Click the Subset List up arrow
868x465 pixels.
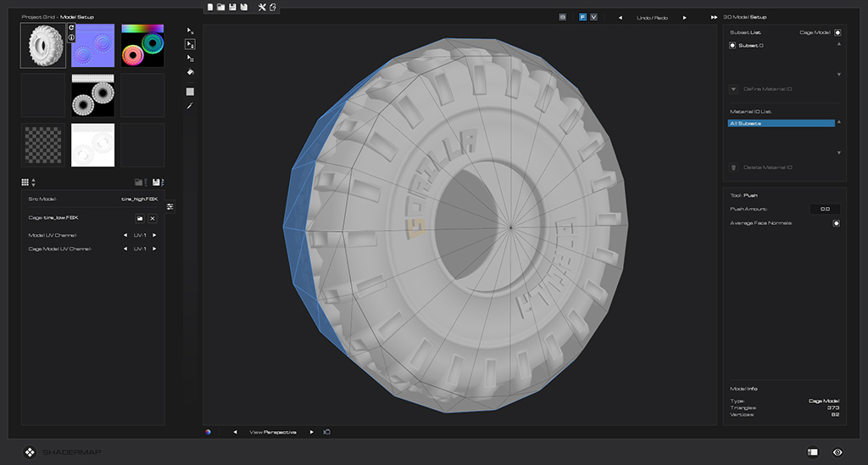coord(838,44)
